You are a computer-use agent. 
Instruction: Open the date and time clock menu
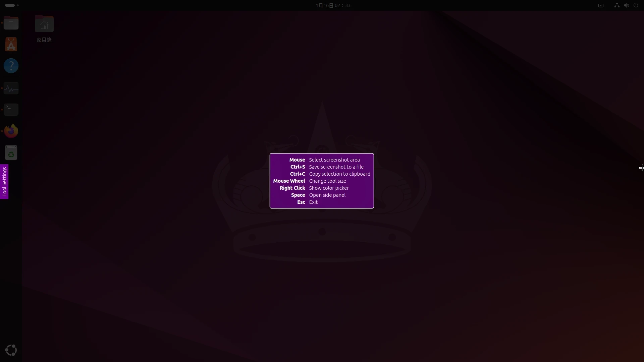click(333, 5)
